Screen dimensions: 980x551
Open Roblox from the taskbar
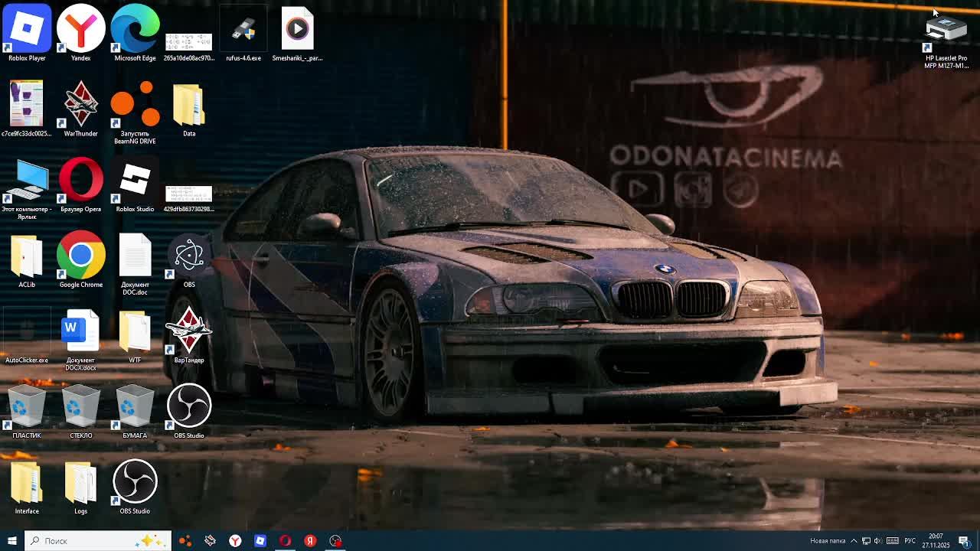[260, 540]
